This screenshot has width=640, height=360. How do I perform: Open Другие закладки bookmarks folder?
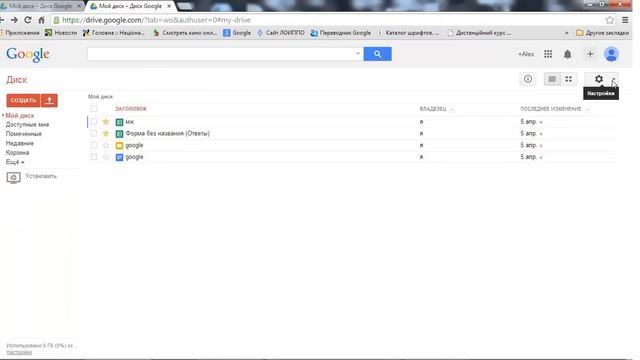(x=602, y=33)
